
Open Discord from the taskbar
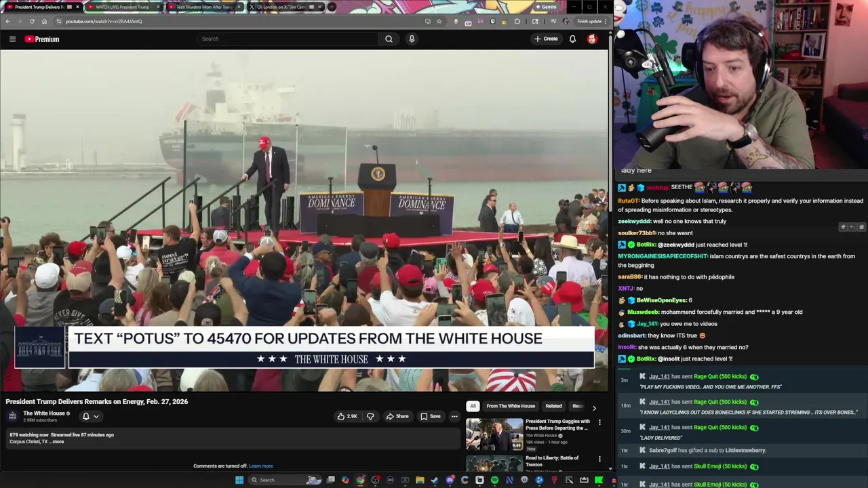(450, 480)
